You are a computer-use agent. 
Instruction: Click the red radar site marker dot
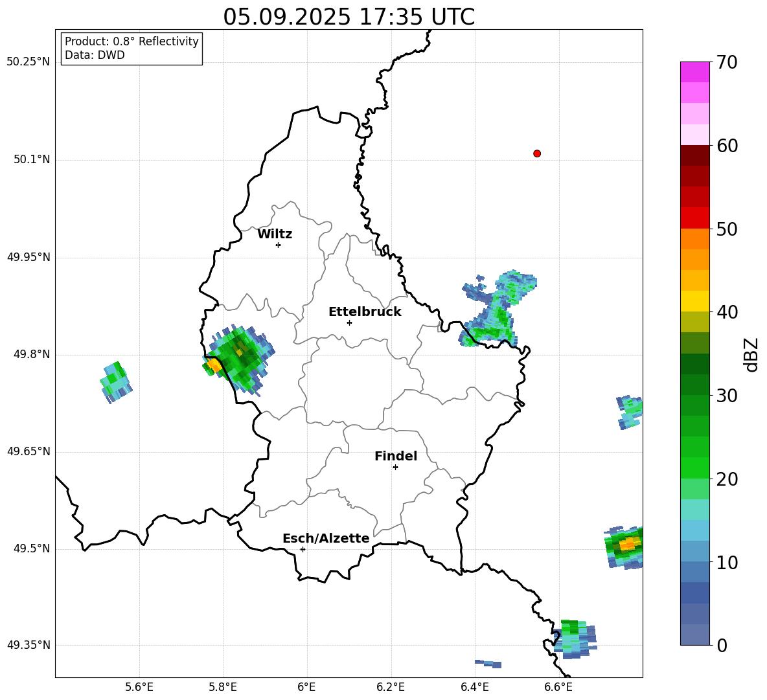click(x=537, y=153)
